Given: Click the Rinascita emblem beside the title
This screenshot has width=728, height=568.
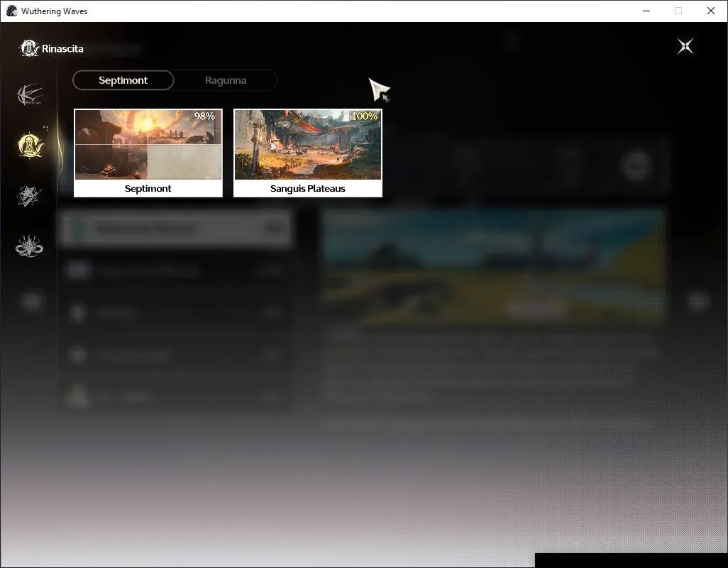Looking at the screenshot, I should (x=29, y=48).
